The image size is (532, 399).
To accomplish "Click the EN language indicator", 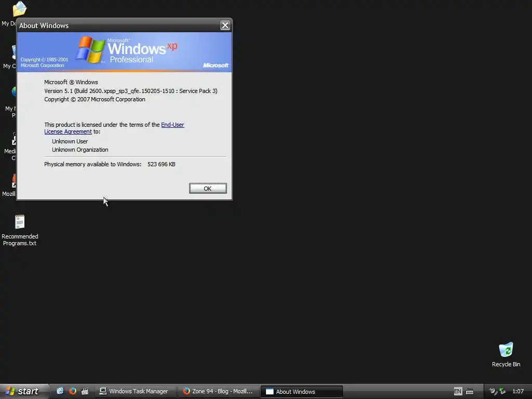I will (x=457, y=391).
